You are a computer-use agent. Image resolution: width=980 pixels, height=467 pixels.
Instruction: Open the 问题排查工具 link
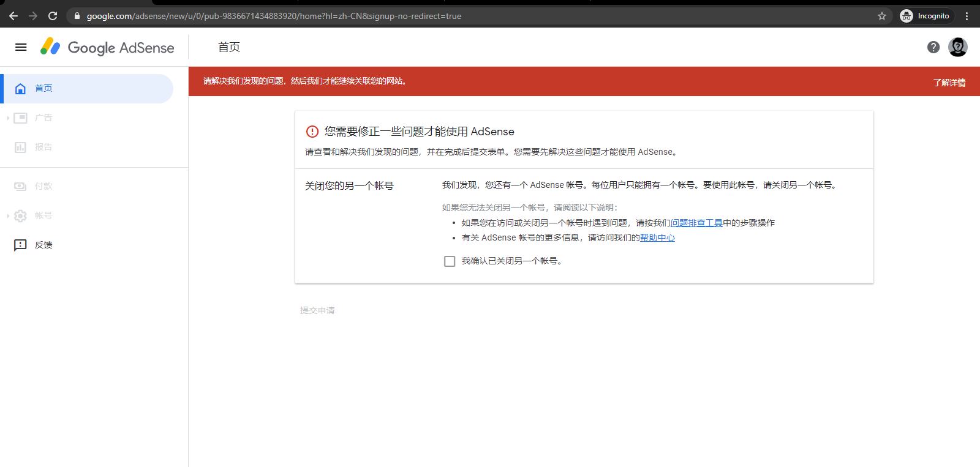click(696, 223)
